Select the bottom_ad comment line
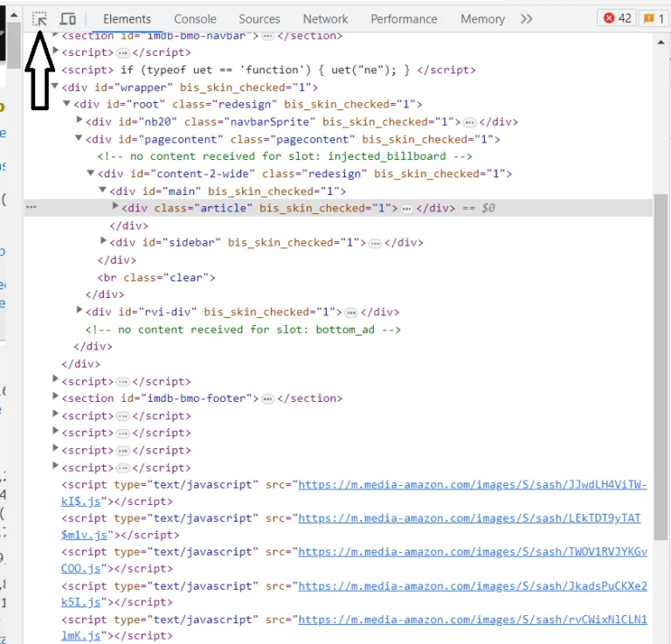Screen dimensions: 671x644 point(243,329)
